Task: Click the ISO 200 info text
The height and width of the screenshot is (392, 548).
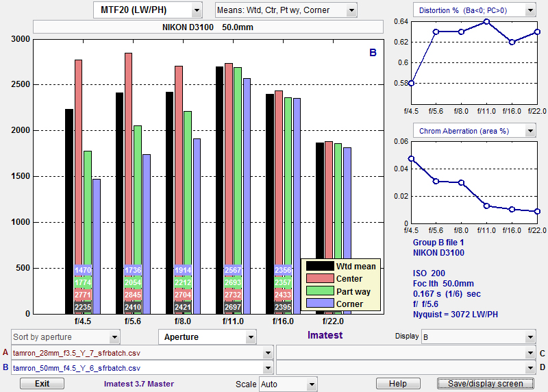Action: coord(429,273)
